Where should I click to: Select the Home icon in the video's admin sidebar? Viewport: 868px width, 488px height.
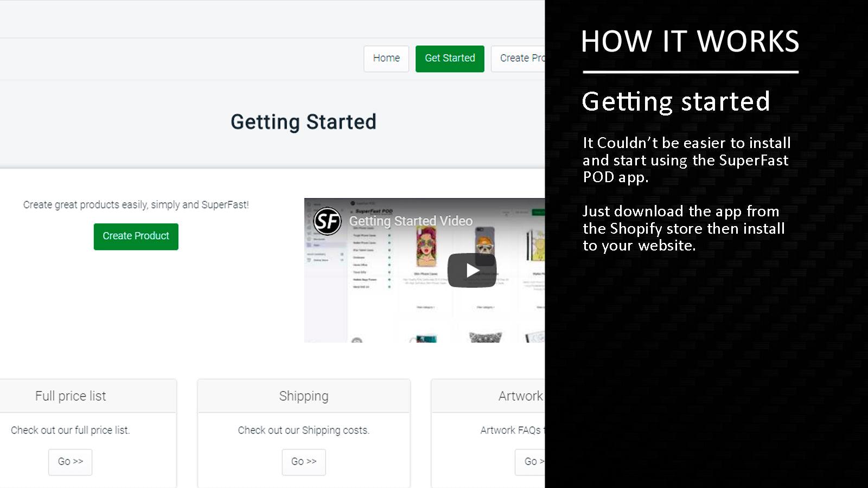coord(309,204)
